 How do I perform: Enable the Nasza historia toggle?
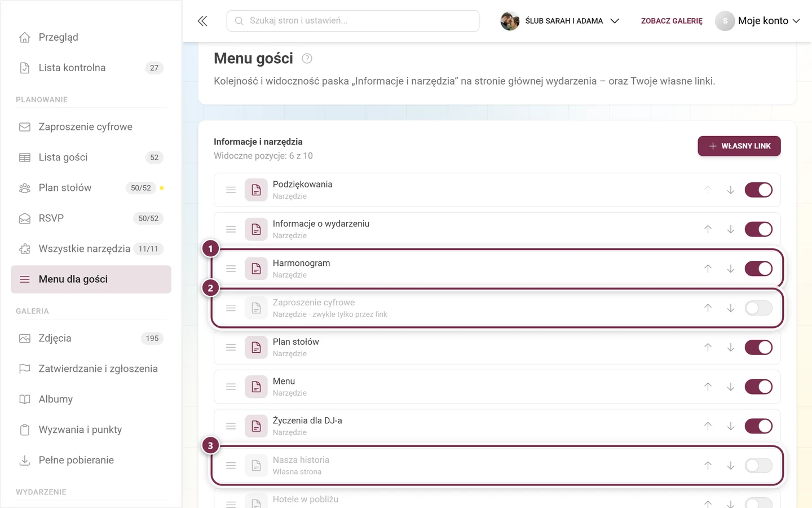click(x=758, y=466)
